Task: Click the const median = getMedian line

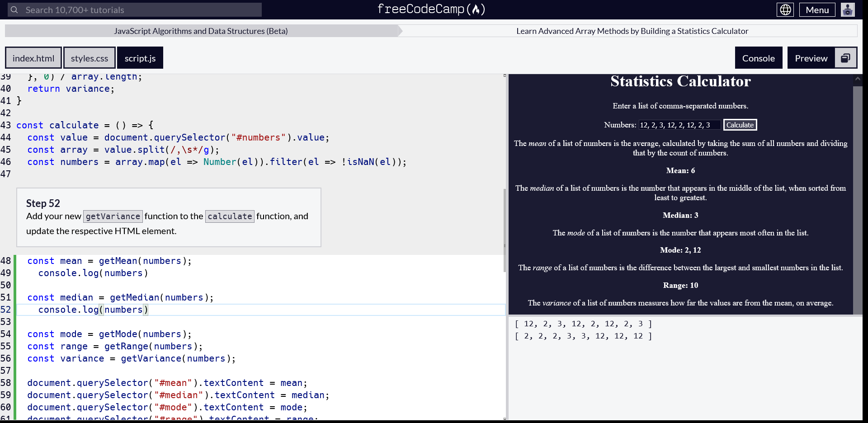Action: (x=120, y=297)
